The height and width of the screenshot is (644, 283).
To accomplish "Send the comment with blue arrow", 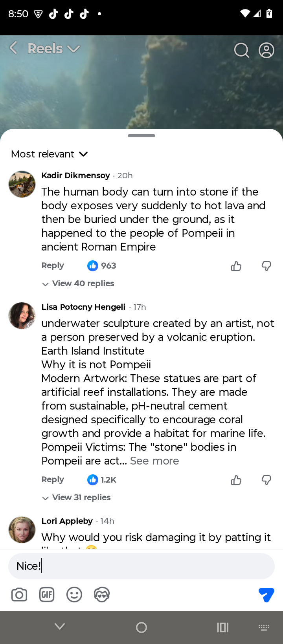I will 266,595.
